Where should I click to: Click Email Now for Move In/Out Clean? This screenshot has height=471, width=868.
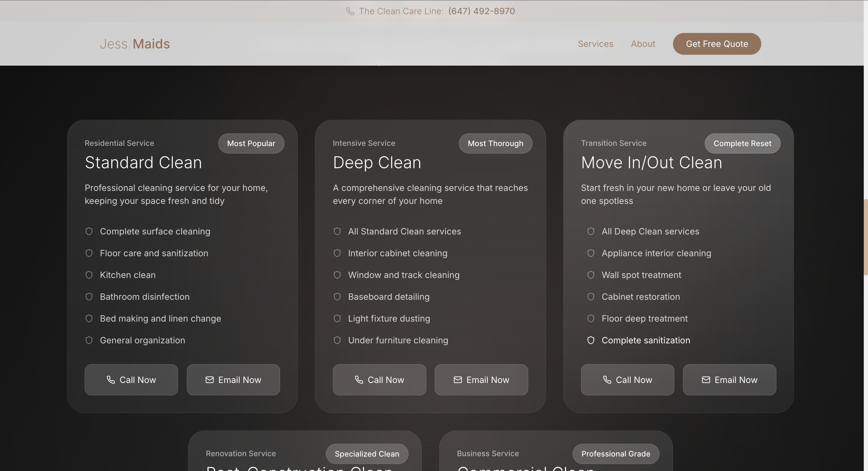pos(729,380)
